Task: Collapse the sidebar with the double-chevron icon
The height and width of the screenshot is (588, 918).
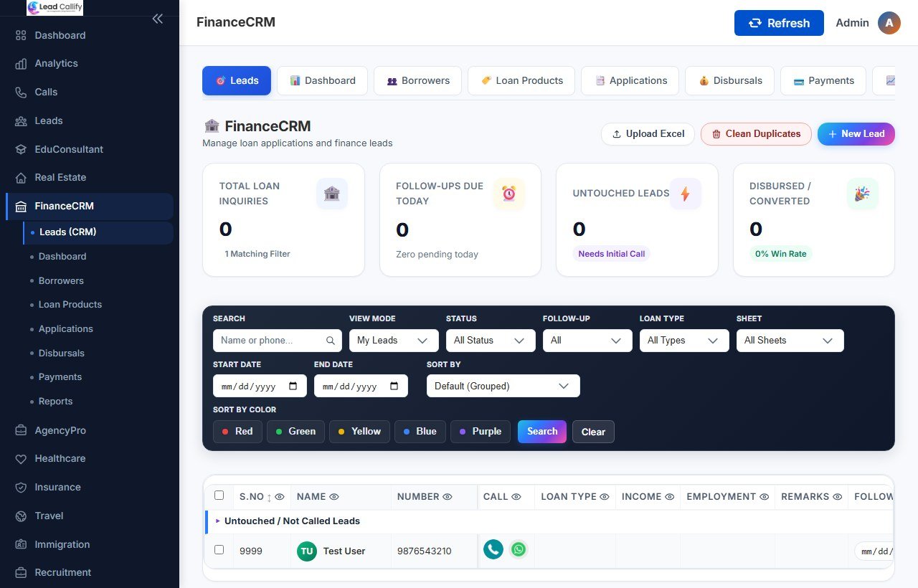Action: [158, 19]
